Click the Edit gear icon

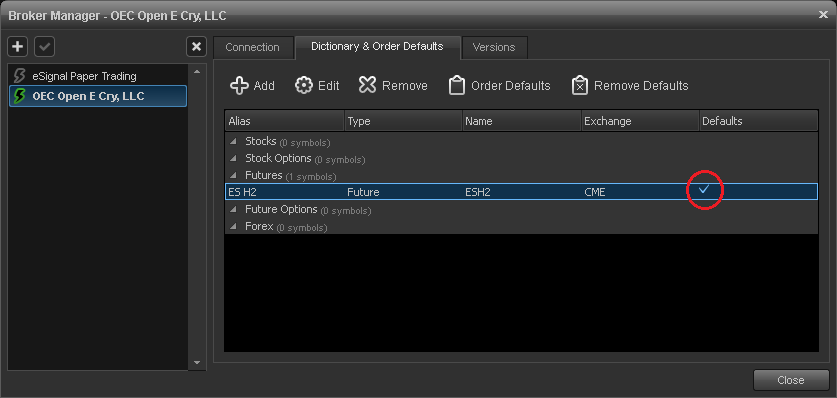coord(304,86)
